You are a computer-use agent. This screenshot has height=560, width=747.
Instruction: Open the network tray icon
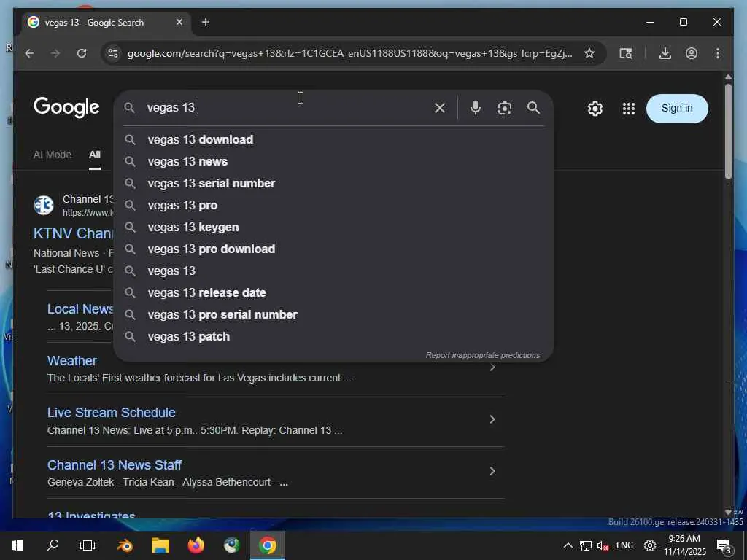point(586,545)
